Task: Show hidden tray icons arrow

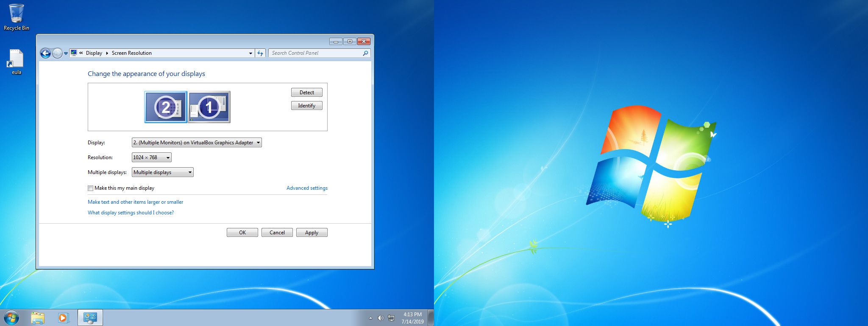Action: [x=370, y=318]
